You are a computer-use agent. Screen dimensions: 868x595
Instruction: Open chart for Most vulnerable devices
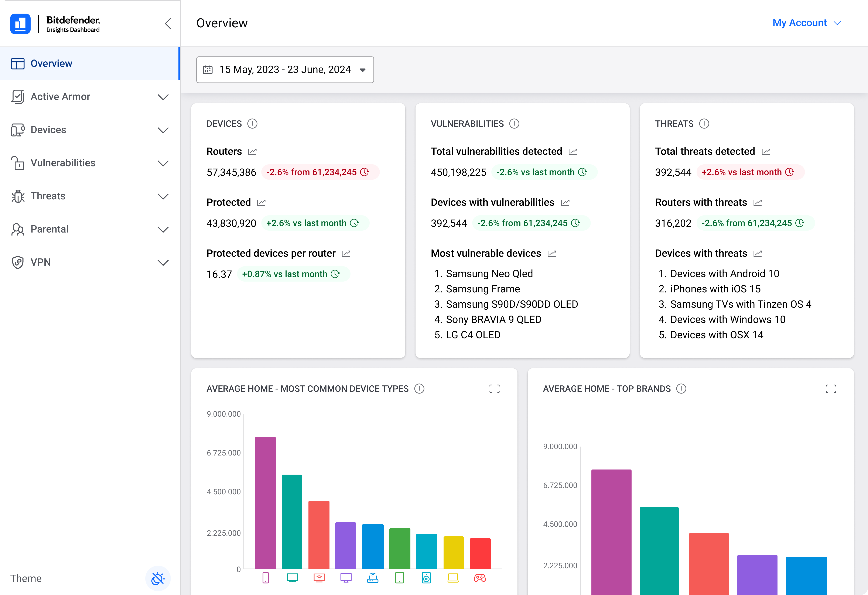[552, 254]
